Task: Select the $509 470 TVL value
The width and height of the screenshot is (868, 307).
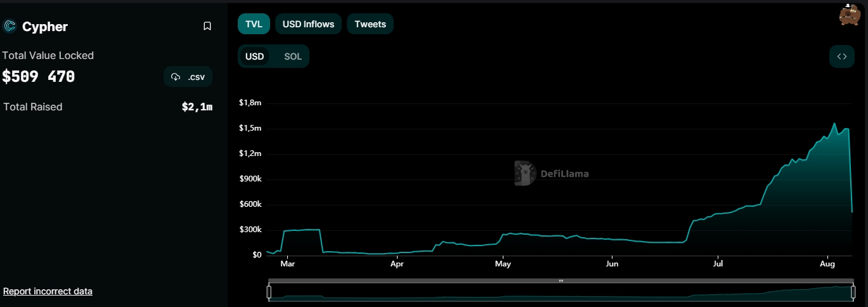Action: pos(39,77)
